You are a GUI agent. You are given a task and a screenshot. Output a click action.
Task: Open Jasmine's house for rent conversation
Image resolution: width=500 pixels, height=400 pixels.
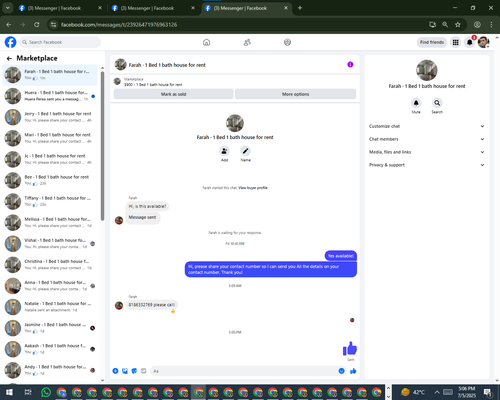pos(50,328)
